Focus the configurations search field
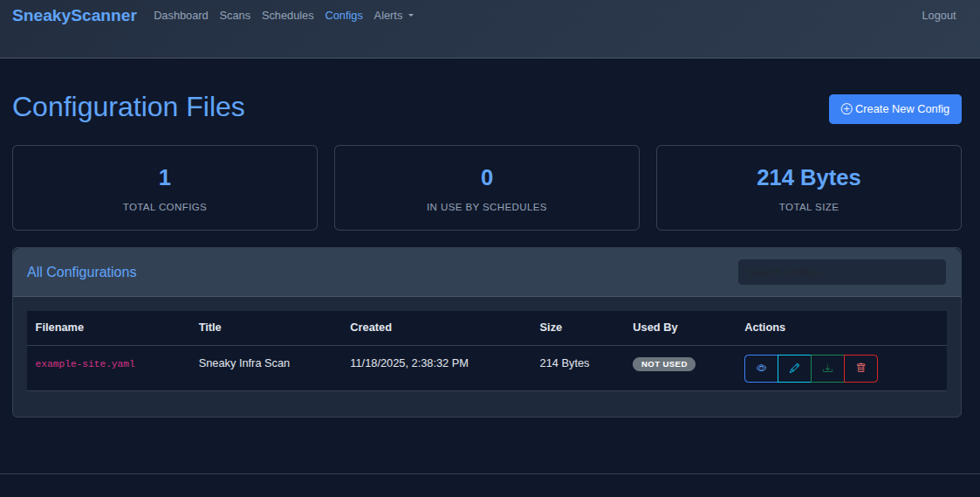The height and width of the screenshot is (497, 980). [841, 272]
